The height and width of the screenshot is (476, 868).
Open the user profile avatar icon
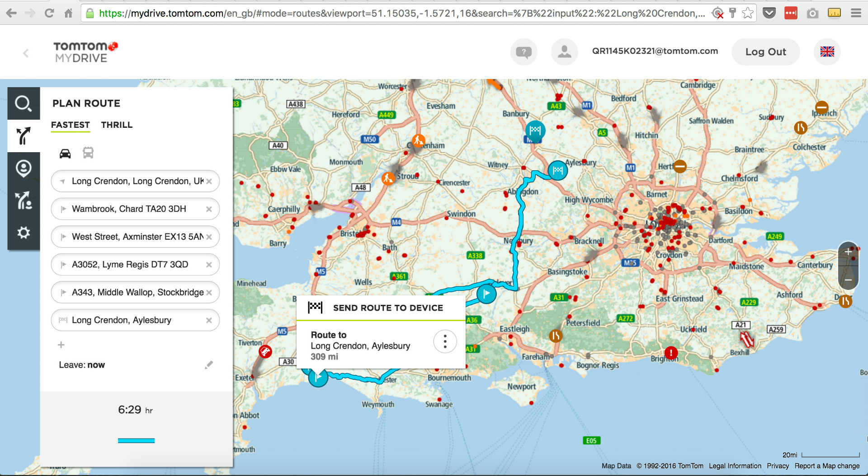[564, 52]
